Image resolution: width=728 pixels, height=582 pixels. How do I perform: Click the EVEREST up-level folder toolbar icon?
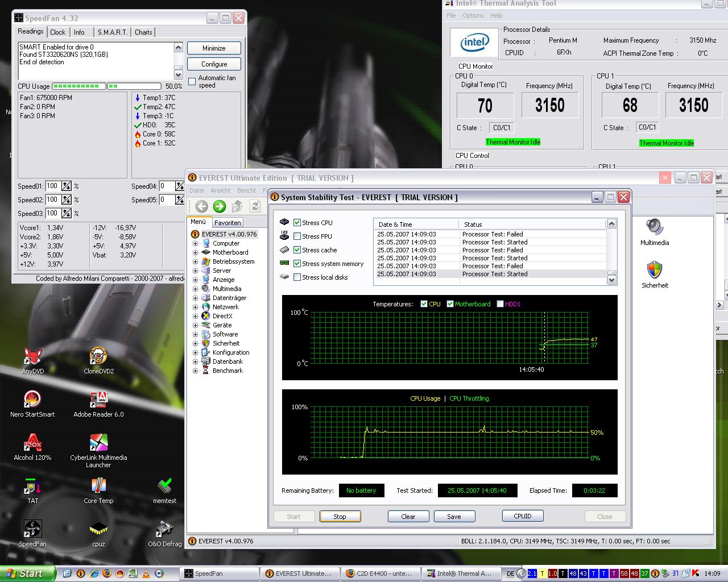pyautogui.click(x=238, y=206)
